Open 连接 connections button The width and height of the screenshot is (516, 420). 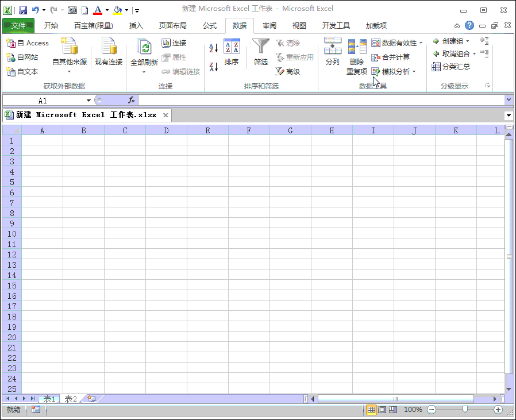click(174, 43)
